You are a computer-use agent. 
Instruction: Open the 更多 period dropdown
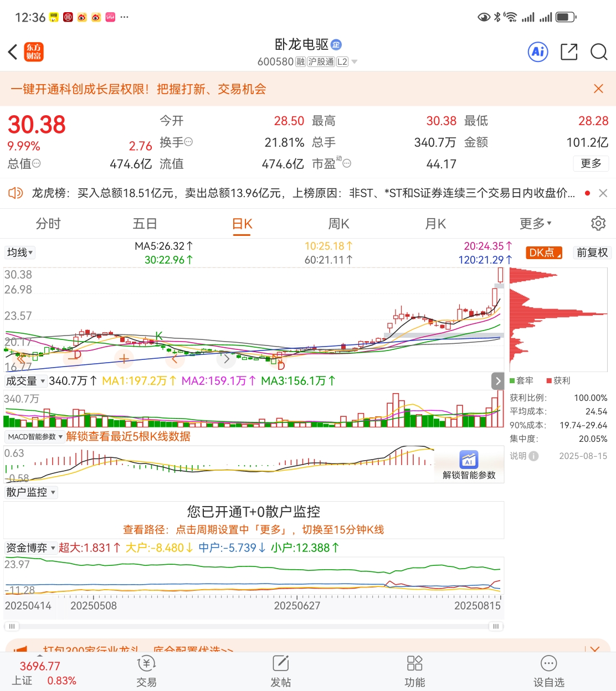coord(535,224)
